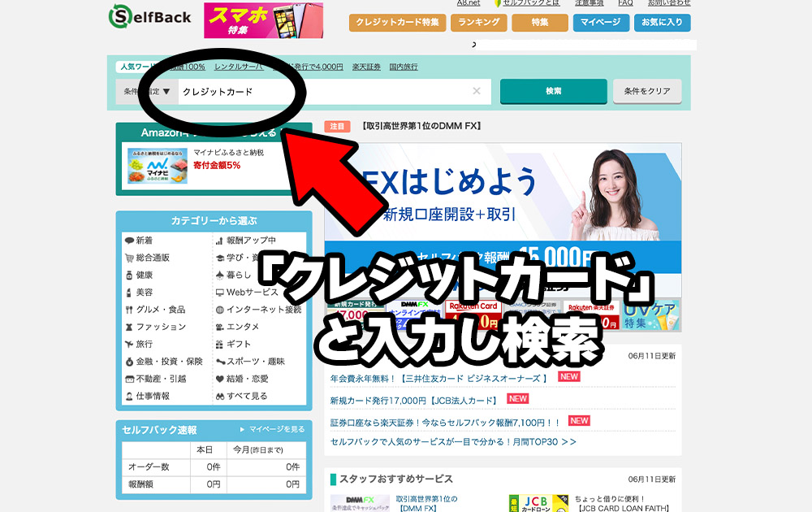Viewport: 812px width, 512px height.
Task: Select the 仕事情報 category icon
Action: coord(129,397)
